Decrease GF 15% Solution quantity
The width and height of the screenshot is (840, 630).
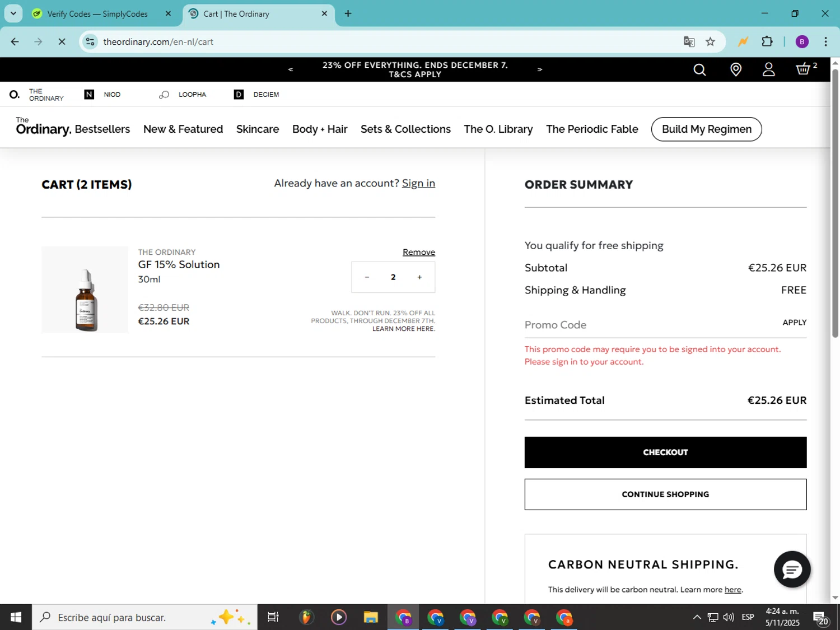(x=367, y=277)
